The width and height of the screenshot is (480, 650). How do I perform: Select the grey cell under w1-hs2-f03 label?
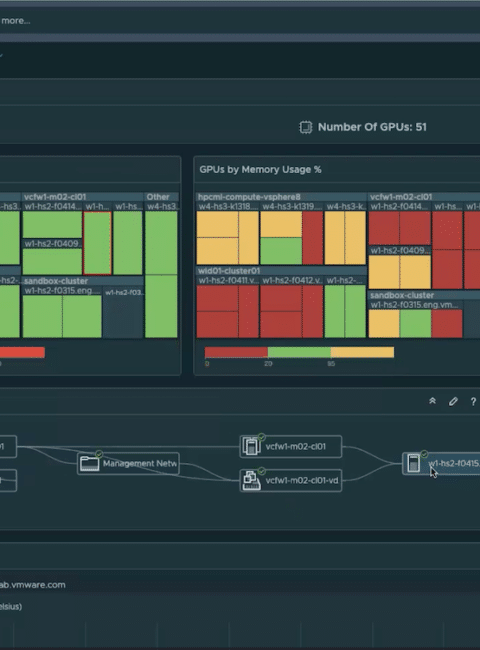[x=123, y=317]
